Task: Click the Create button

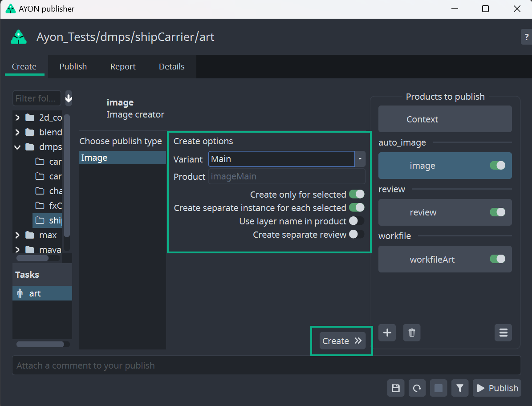Action: pos(342,341)
